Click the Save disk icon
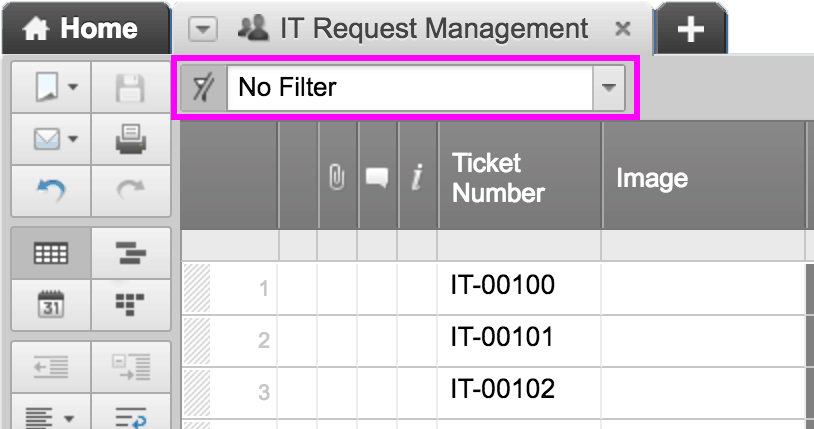Screen dimensions: 814x429 131,91
